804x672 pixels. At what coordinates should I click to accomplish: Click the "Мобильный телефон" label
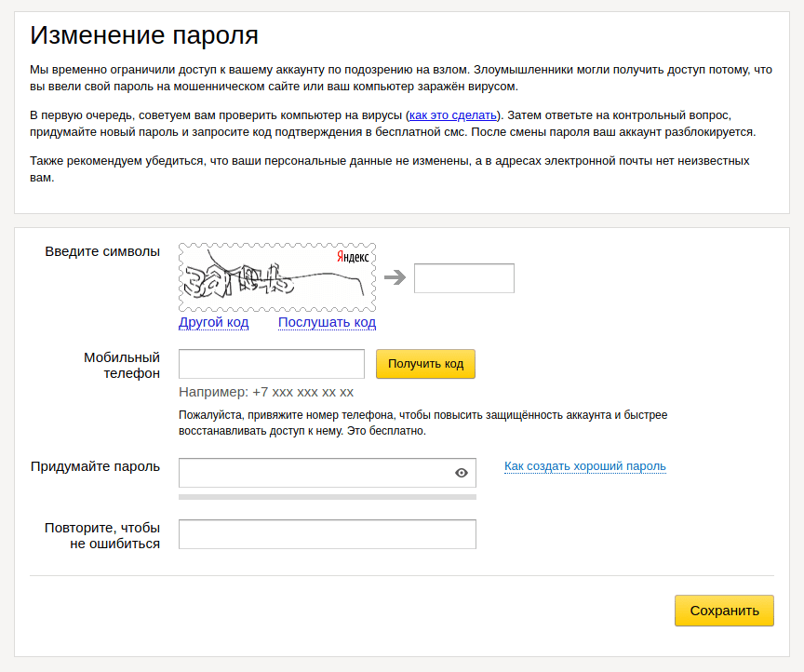(x=121, y=365)
